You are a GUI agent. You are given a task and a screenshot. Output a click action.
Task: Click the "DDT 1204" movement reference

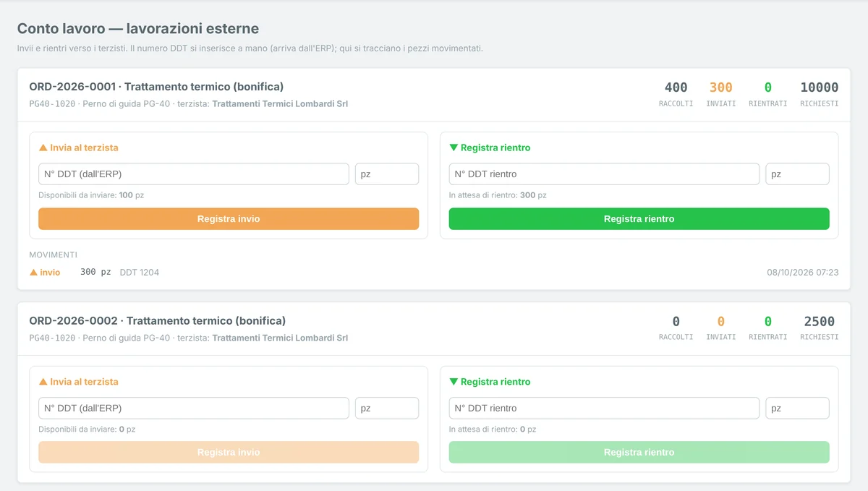point(140,273)
